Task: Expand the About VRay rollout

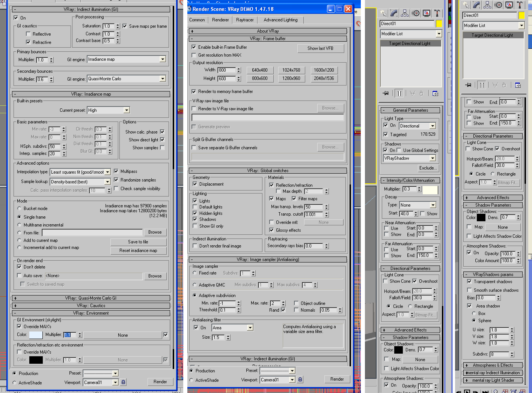Action: click(268, 31)
